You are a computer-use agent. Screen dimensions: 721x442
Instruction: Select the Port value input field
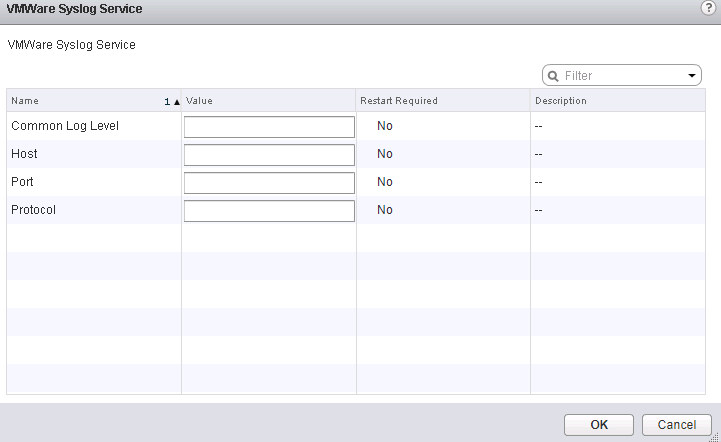click(269, 183)
